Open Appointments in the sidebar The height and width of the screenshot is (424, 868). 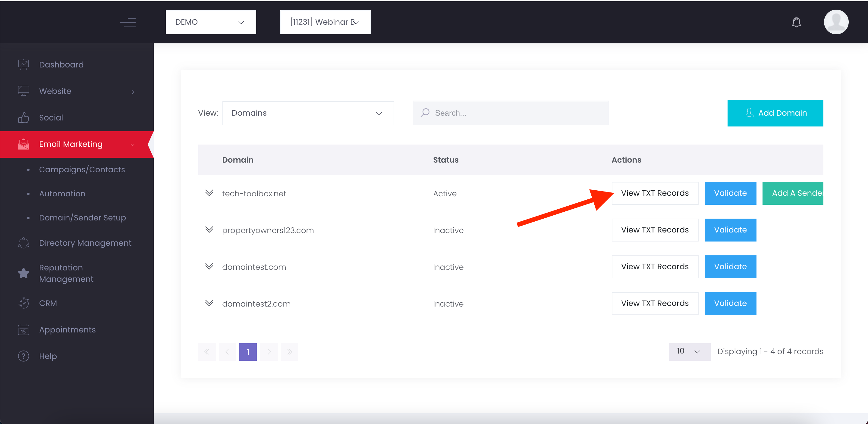(68, 330)
